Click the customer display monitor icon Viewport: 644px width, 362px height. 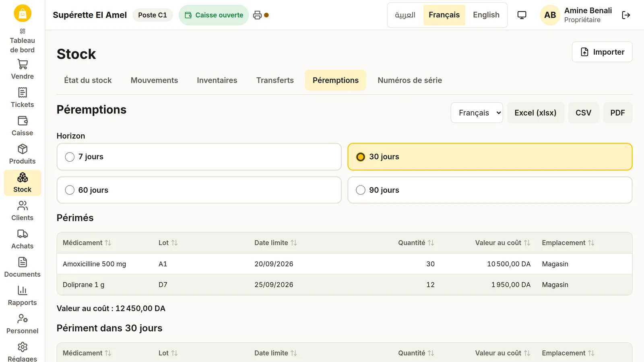pyautogui.click(x=522, y=15)
